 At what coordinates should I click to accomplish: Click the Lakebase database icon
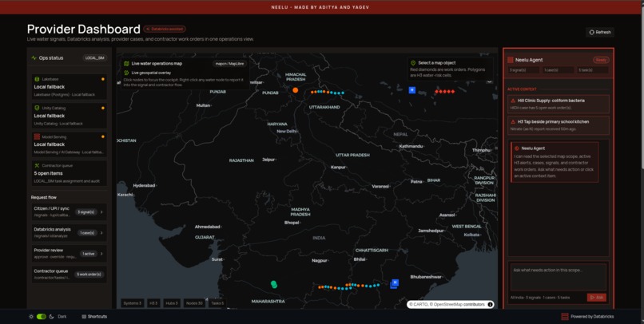37,79
